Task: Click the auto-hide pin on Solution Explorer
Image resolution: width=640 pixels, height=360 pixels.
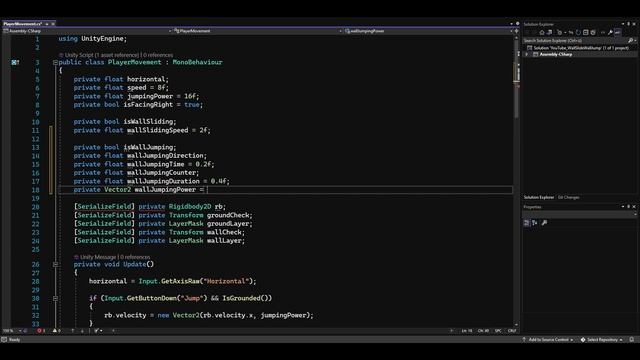Action: click(x=629, y=24)
